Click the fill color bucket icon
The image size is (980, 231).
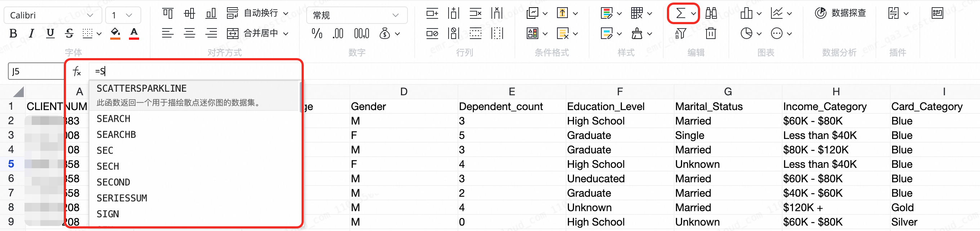click(x=115, y=34)
